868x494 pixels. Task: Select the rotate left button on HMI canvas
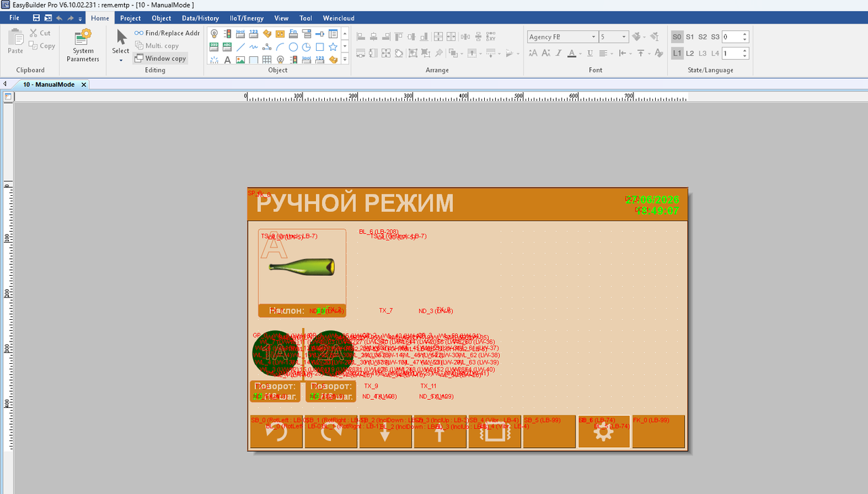point(276,432)
